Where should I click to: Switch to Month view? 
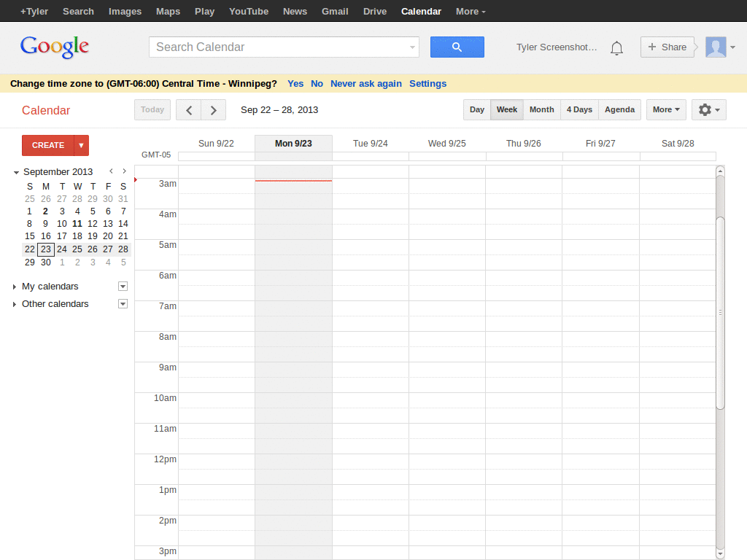(x=542, y=110)
